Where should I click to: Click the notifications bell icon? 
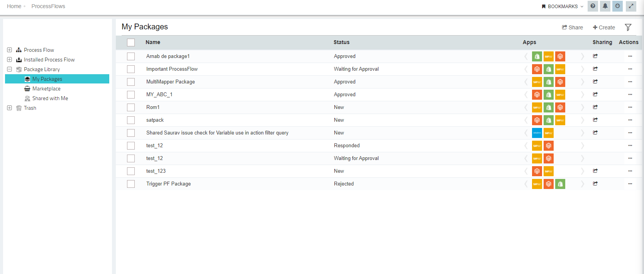605,6
